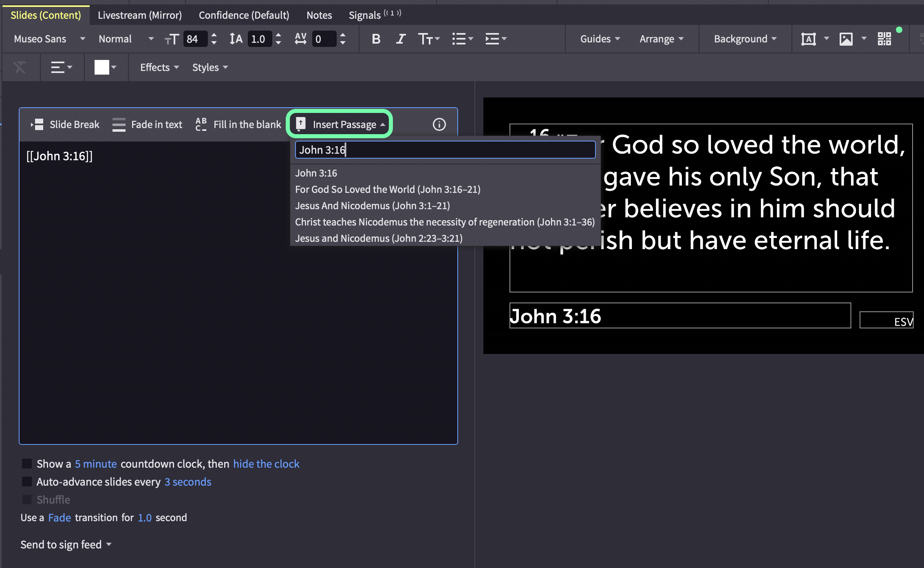The image size is (924, 568).
Task: Expand the Background dropdown
Action: point(745,39)
